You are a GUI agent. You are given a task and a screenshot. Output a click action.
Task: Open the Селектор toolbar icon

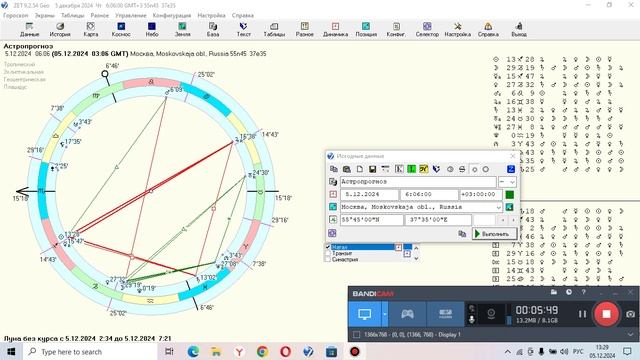click(x=427, y=29)
